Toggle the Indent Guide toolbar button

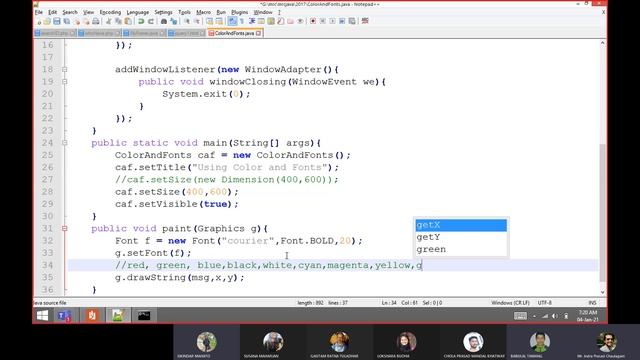[x=251, y=21]
